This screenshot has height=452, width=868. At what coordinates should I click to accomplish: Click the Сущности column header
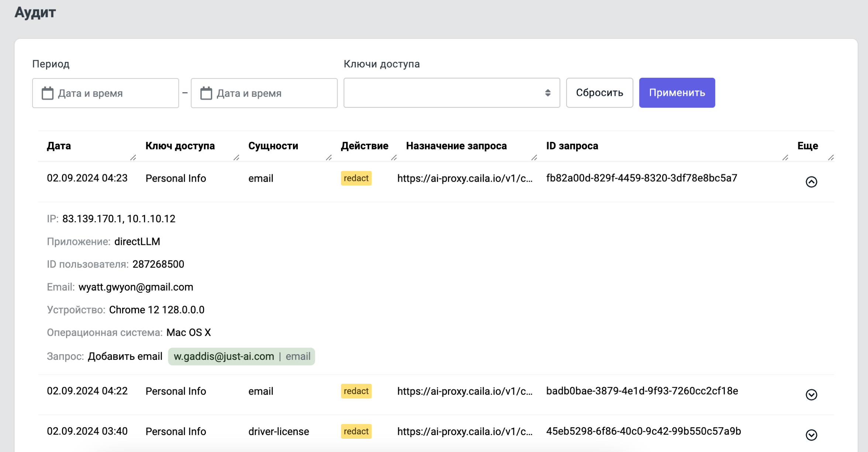pos(273,146)
